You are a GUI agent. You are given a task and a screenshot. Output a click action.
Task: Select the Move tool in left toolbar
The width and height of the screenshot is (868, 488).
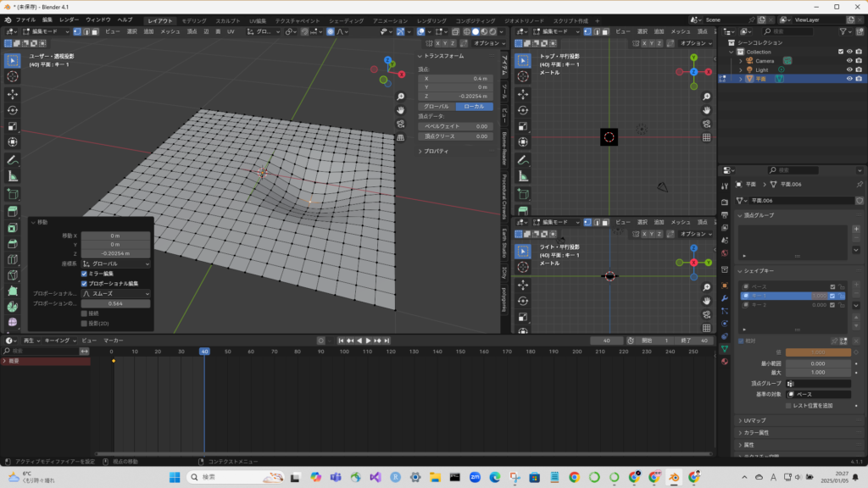click(13, 93)
